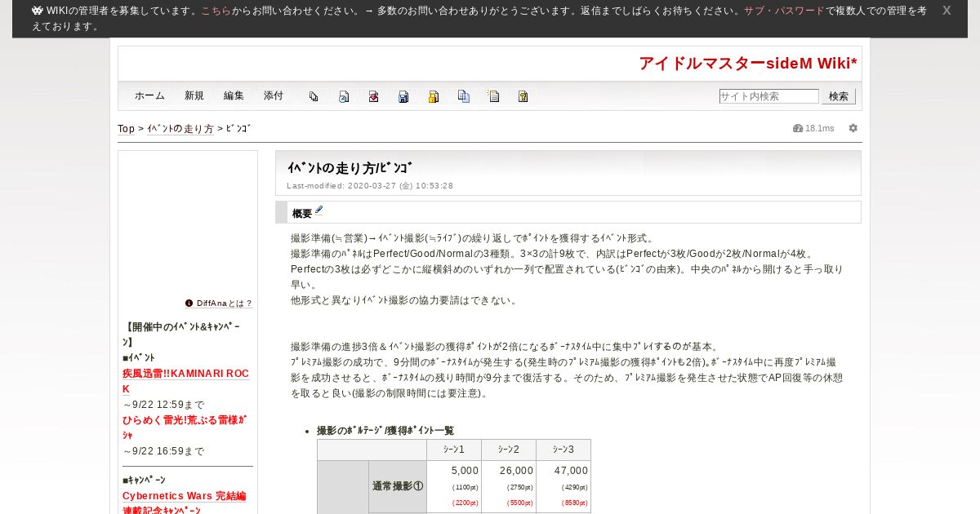Open the 新規 menu item
Viewport: 980px width, 514px height.
(x=194, y=95)
